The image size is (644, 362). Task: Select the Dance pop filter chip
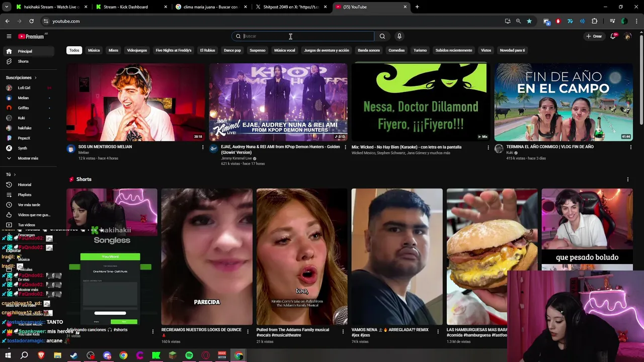click(232, 50)
